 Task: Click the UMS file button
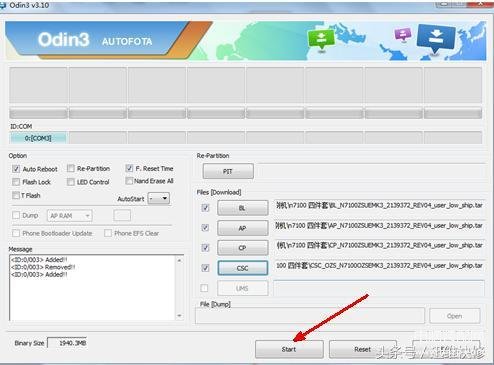pos(243,288)
